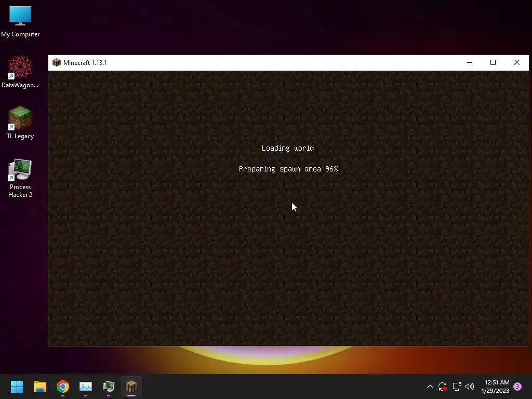The height and width of the screenshot is (399, 532).
Task: Open File Explorer from the taskbar
Action: pyautogui.click(x=39, y=387)
